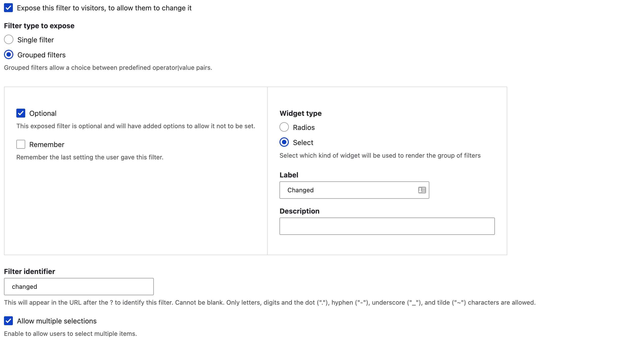Image resolution: width=644 pixels, height=344 pixels.
Task: Choose Radios as widget type
Action: click(x=284, y=127)
